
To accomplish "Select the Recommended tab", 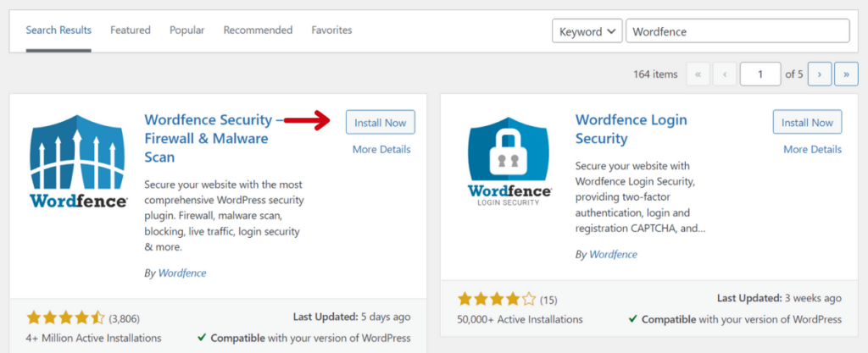I will (258, 30).
